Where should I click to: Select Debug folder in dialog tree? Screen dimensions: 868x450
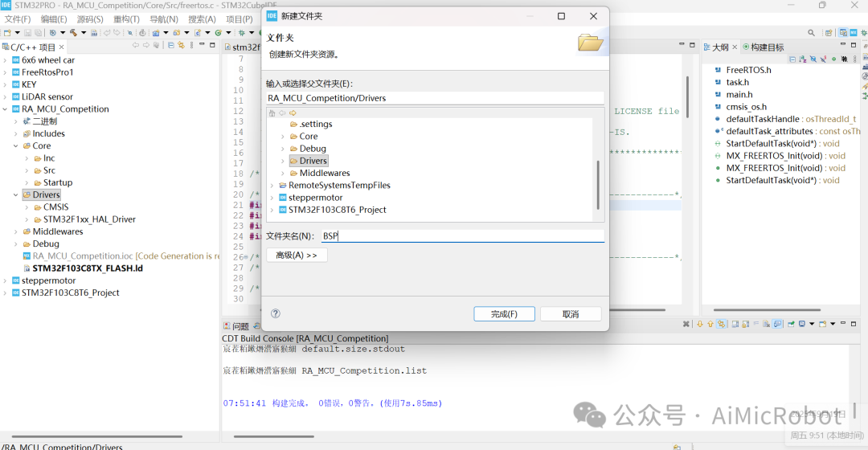313,149
